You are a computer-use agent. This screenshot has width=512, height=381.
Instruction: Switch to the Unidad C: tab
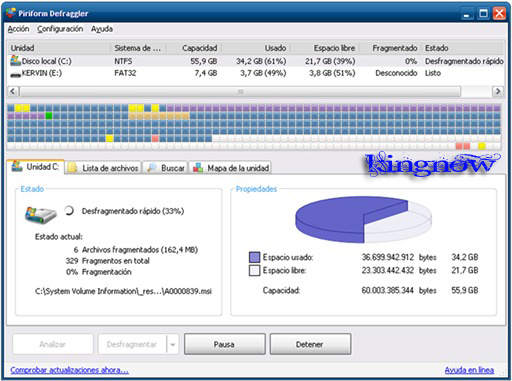(36, 166)
